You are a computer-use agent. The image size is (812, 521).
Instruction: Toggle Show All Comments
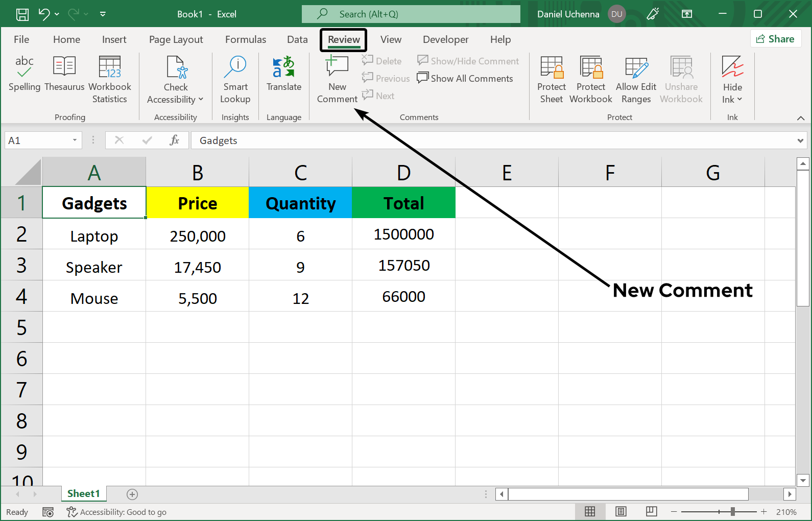[x=465, y=78]
